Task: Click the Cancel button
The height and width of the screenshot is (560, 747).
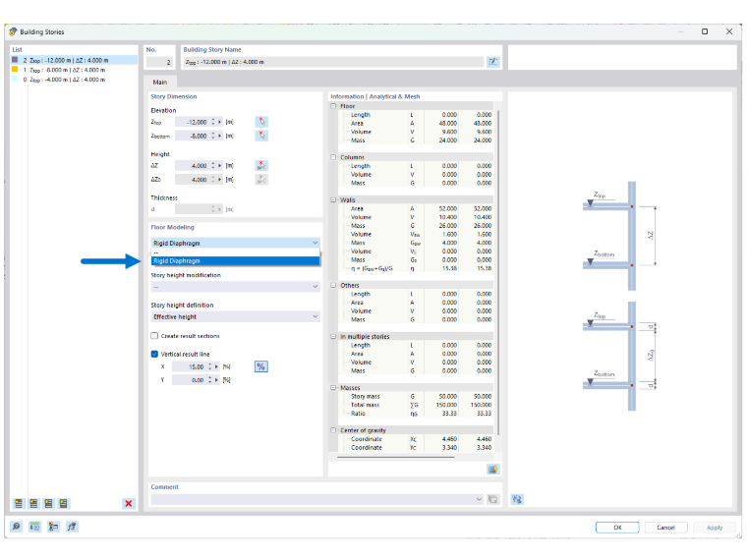Action: (665, 528)
